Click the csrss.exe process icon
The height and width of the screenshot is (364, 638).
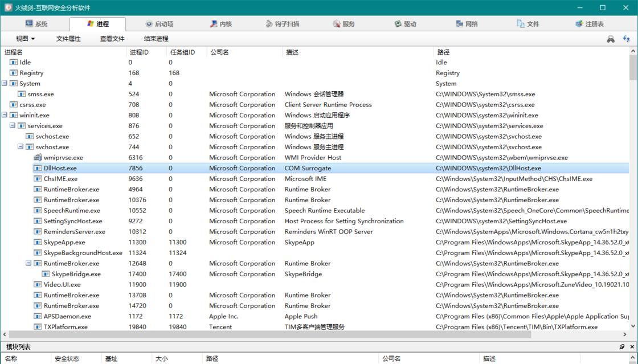(x=14, y=104)
